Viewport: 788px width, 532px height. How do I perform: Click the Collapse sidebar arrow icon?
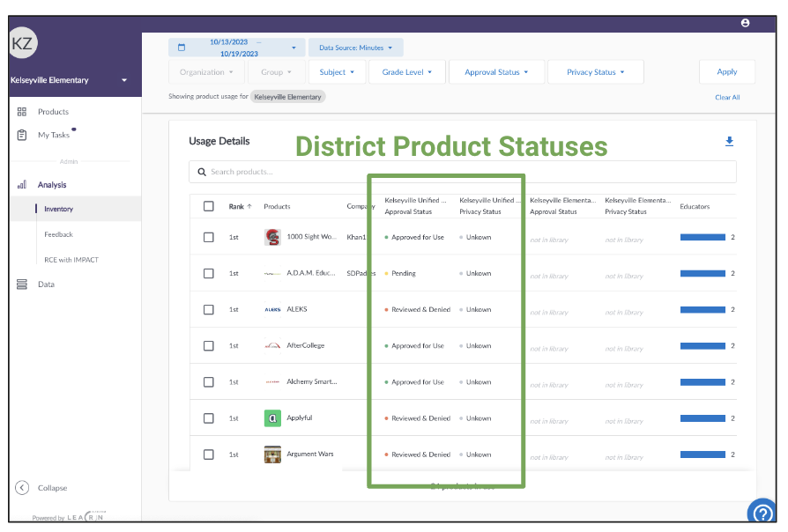click(x=22, y=488)
